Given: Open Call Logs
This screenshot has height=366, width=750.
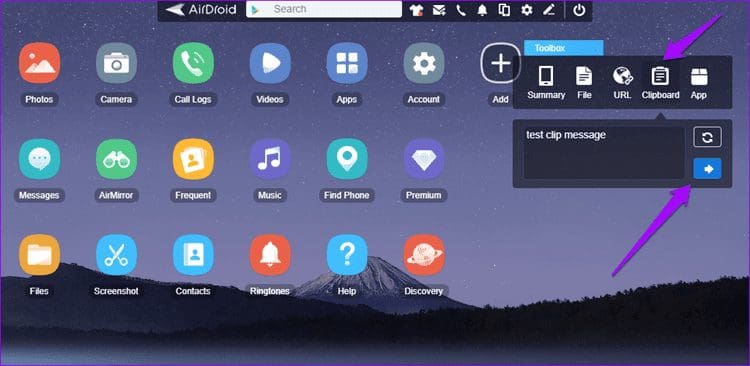Looking at the screenshot, I should pos(193,63).
